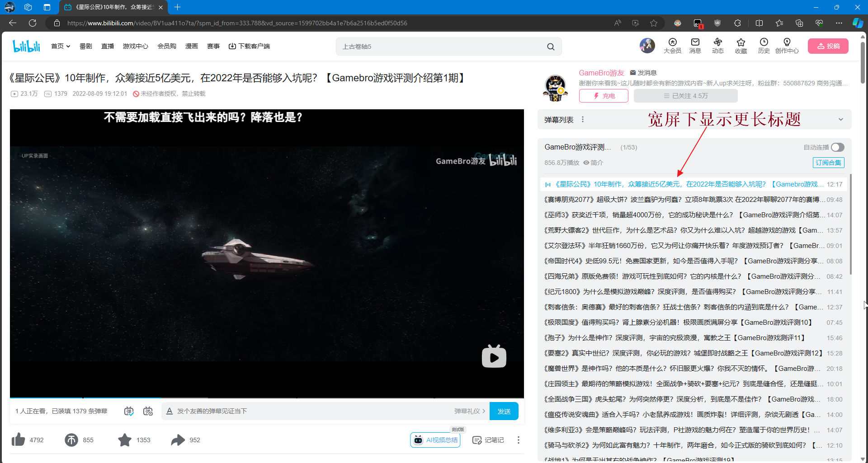Toggle 自动连播 autoplay switch
The width and height of the screenshot is (868, 463).
click(x=837, y=147)
